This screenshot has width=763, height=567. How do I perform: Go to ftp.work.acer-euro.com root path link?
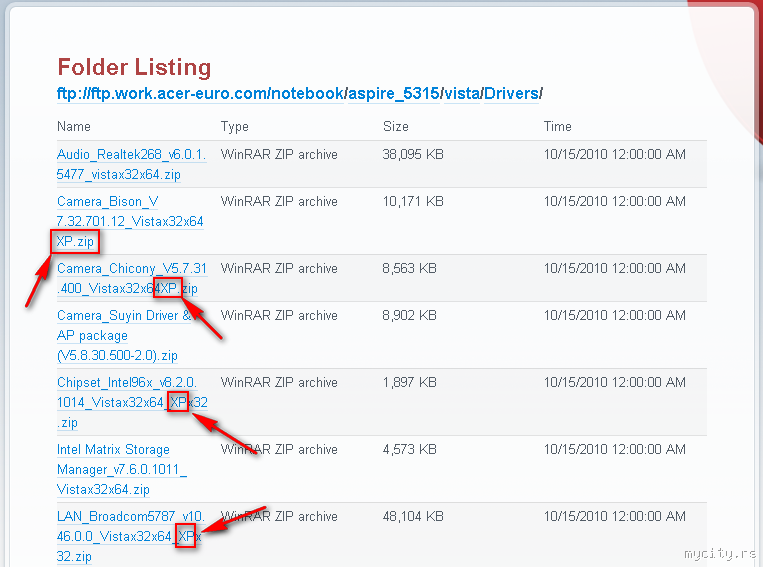(x=200, y=93)
